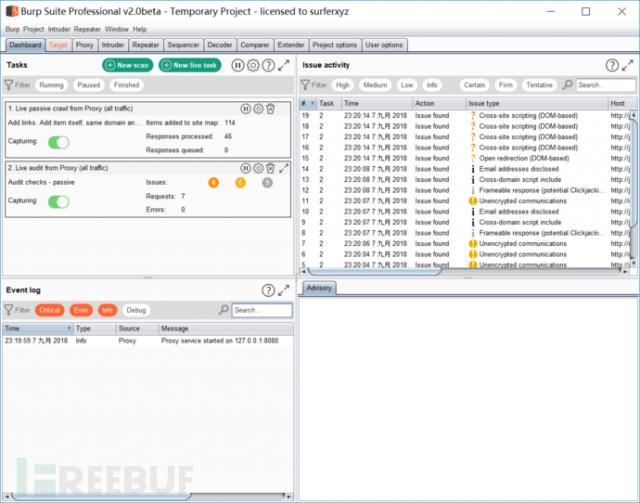Click Burp Suite app icon in title bar
This screenshot has height=503, width=640.
(12, 11)
